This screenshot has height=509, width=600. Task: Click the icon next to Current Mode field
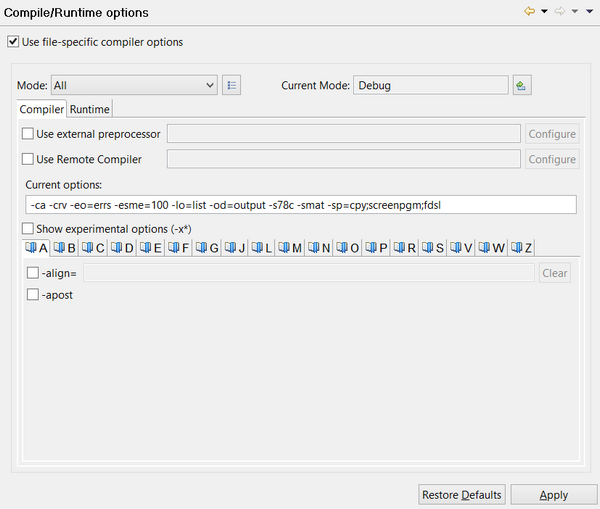coord(521,86)
